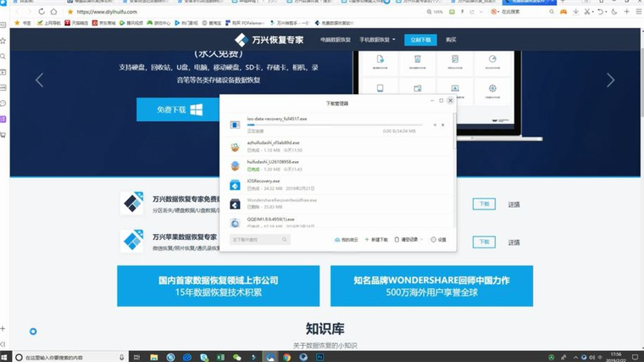Click the 立即下载 header button

(420, 40)
